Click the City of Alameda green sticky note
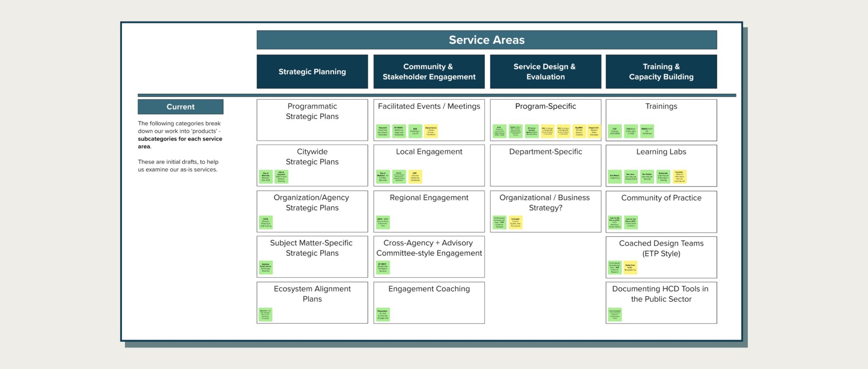This screenshot has height=369, width=868. click(x=266, y=177)
